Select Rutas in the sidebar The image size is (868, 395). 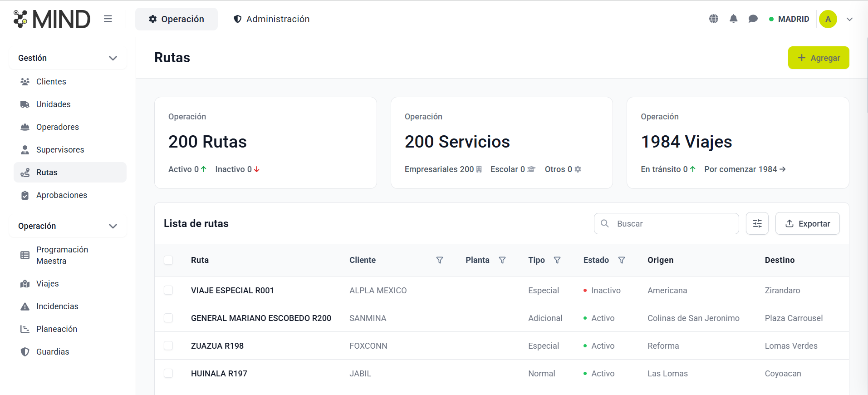tap(70, 173)
